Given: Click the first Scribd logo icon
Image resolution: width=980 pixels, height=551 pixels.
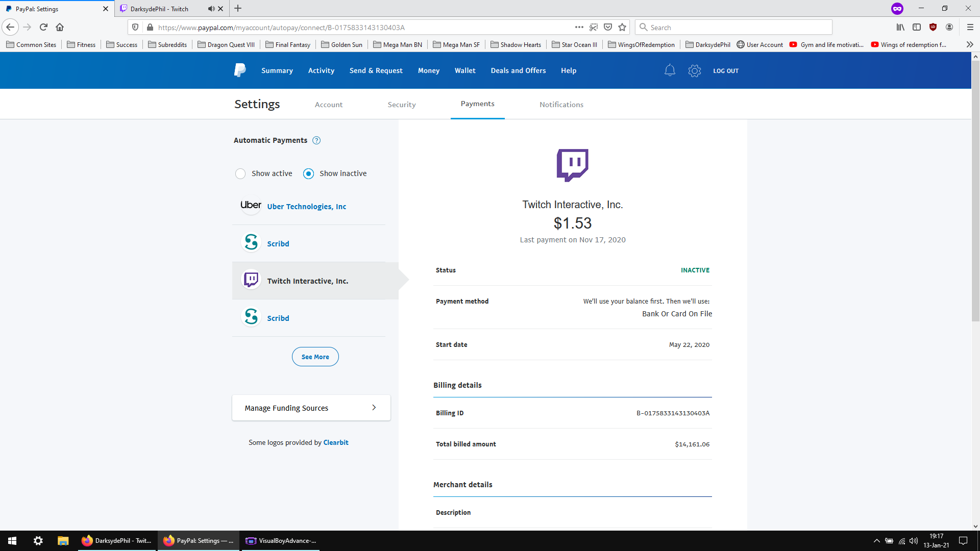Looking at the screenshot, I should (x=251, y=242).
